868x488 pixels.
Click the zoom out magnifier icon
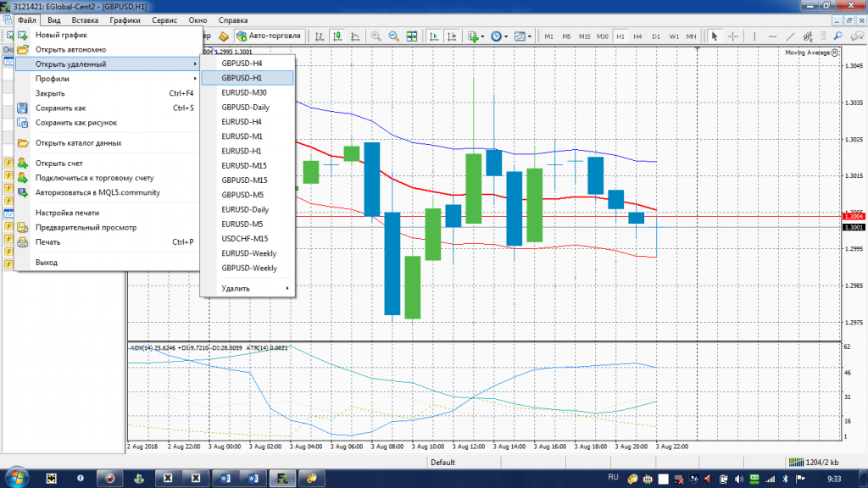tap(393, 36)
